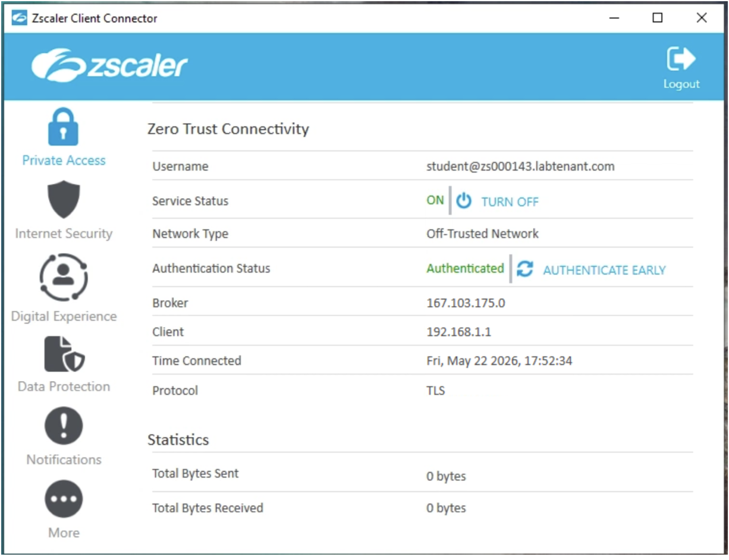
Task: Click Client address 192.168.1.1
Action: click(x=458, y=332)
